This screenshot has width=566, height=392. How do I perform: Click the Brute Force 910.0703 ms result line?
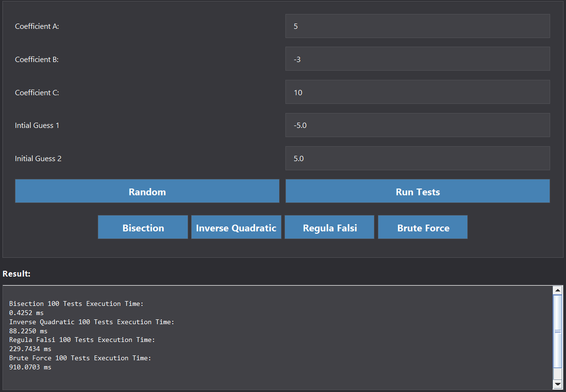click(x=30, y=367)
